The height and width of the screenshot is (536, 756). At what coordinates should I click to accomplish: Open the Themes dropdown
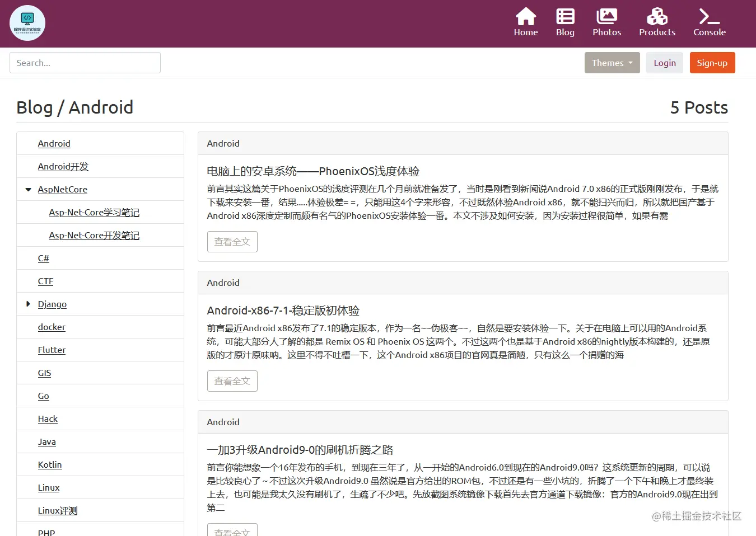612,63
